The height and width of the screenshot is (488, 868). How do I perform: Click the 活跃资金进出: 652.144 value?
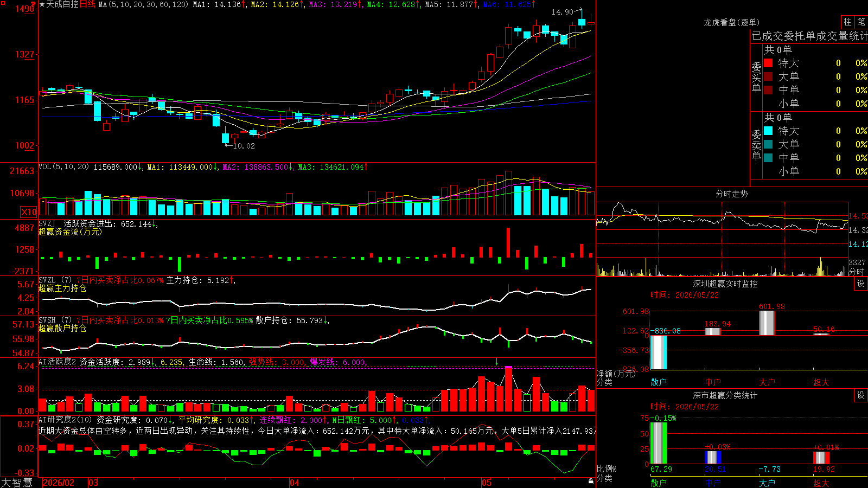(108, 223)
